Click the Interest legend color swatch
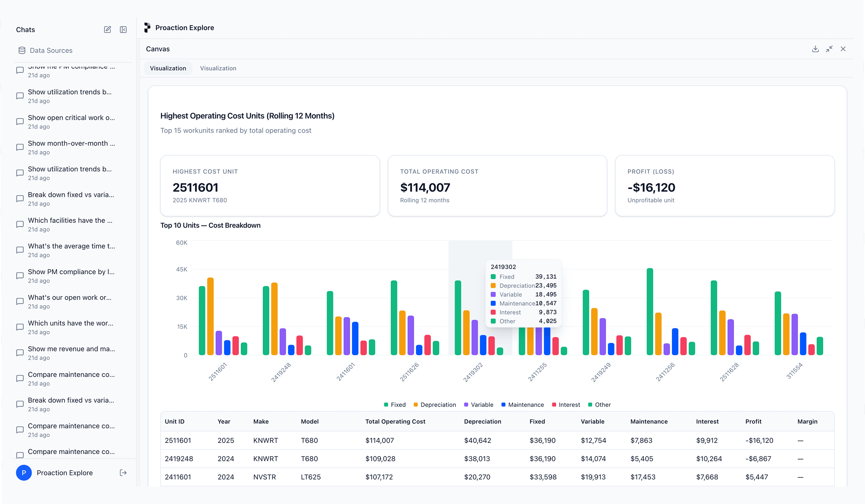This screenshot has height=504, width=865. (554, 405)
